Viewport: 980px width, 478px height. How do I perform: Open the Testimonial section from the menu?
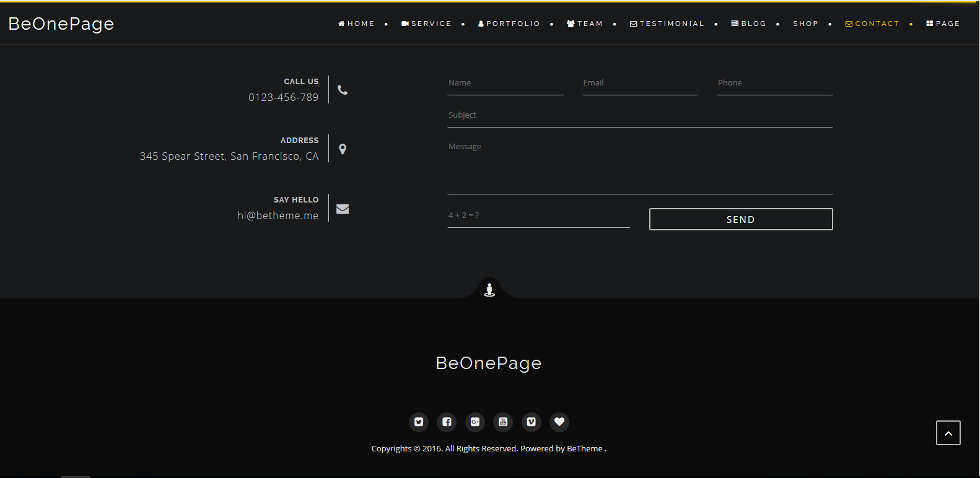point(667,24)
